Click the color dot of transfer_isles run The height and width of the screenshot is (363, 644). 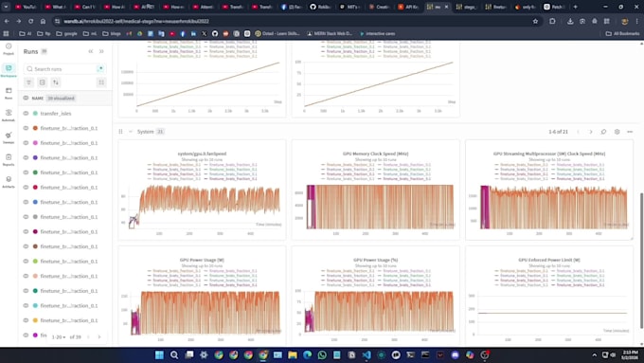(x=35, y=113)
